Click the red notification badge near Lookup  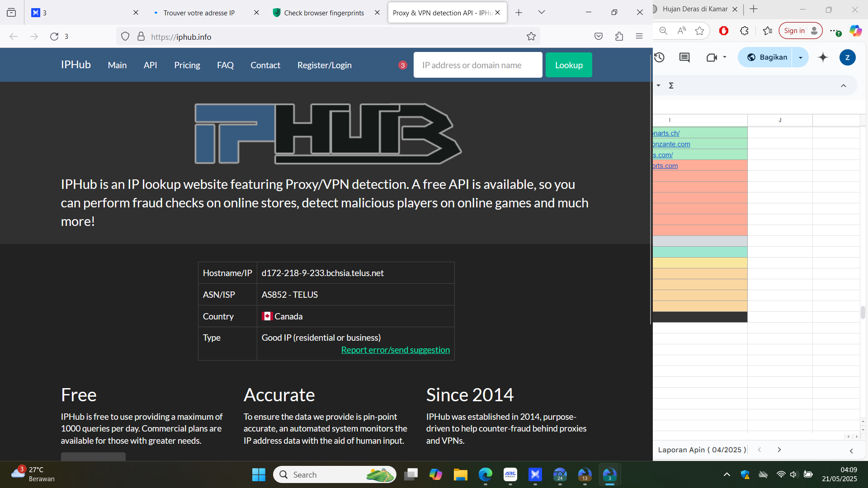tap(403, 66)
